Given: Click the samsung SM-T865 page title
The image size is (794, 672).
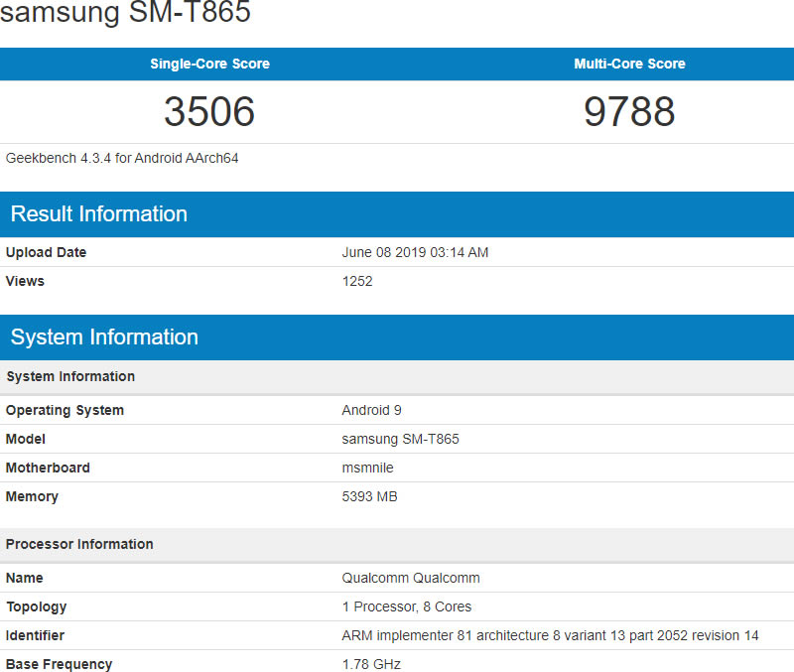Looking at the screenshot, I should 125,14.
